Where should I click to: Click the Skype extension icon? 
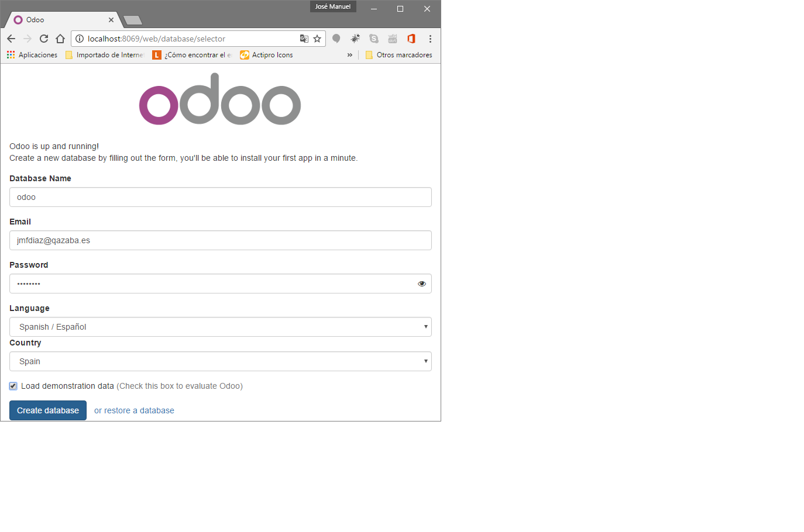[x=374, y=39]
